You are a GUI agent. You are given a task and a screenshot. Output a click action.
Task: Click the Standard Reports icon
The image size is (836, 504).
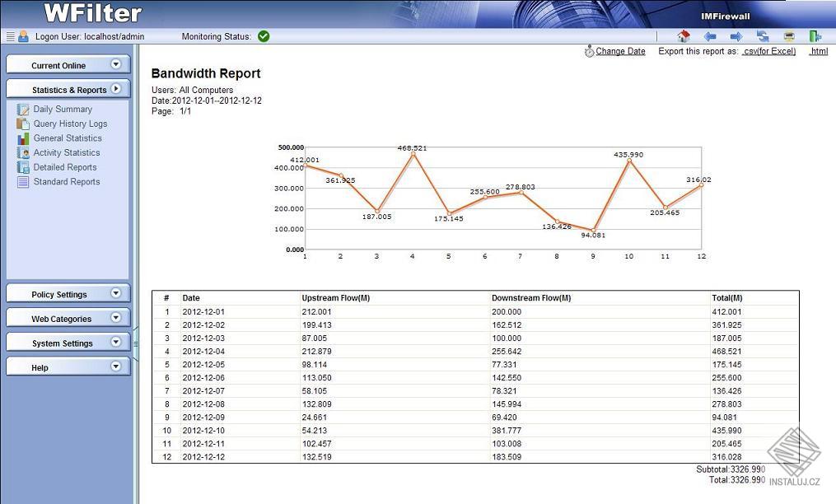pyautogui.click(x=23, y=182)
